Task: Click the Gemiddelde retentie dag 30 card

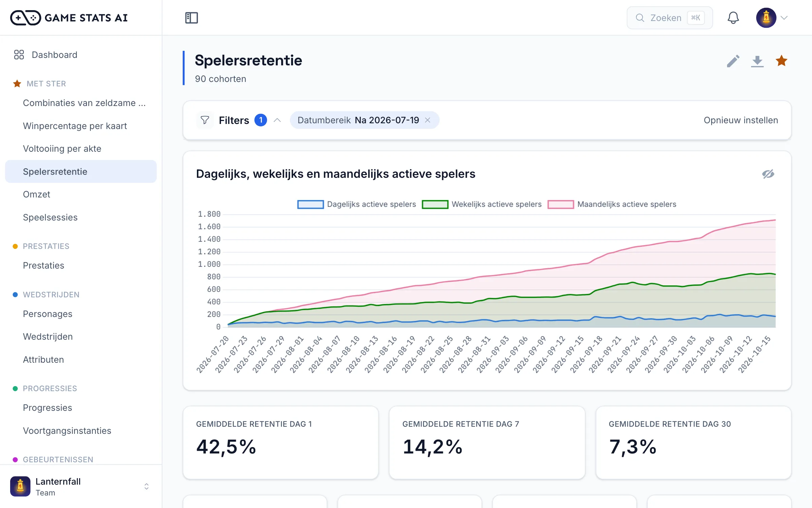Action: [693, 443]
